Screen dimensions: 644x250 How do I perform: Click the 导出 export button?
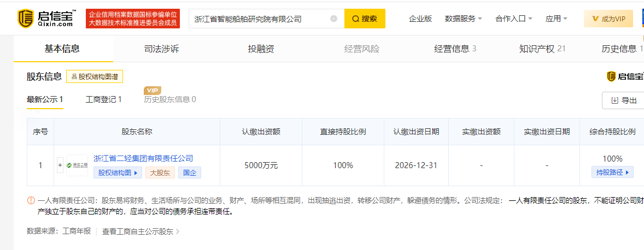624,100
